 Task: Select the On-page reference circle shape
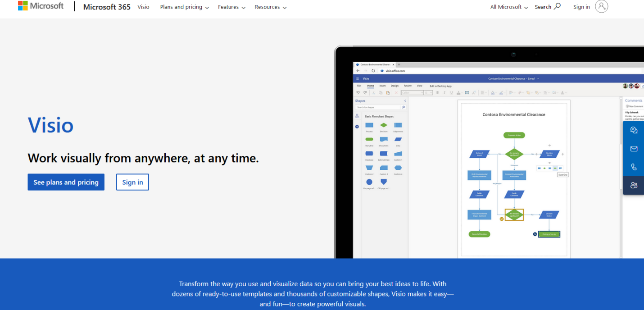tap(369, 182)
